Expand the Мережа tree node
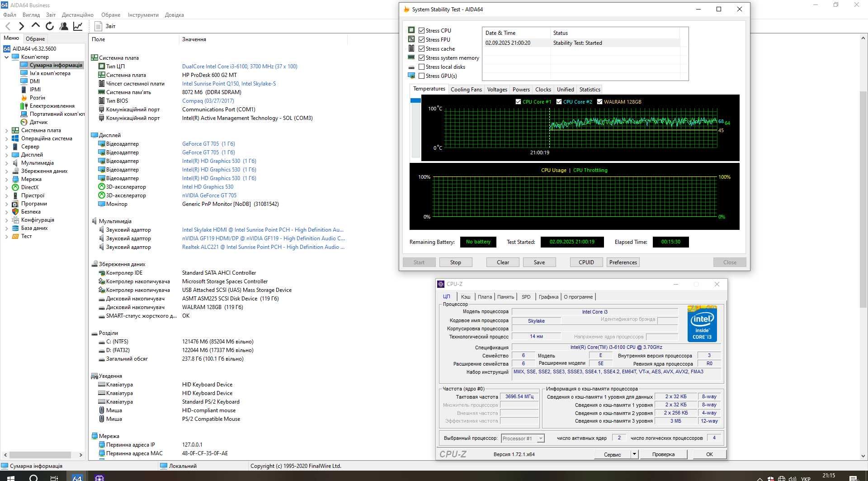Image resolution: width=868 pixels, height=481 pixels. pos(6,179)
